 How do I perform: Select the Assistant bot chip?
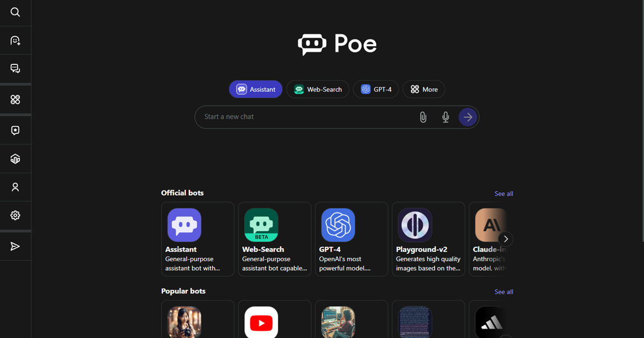point(255,89)
